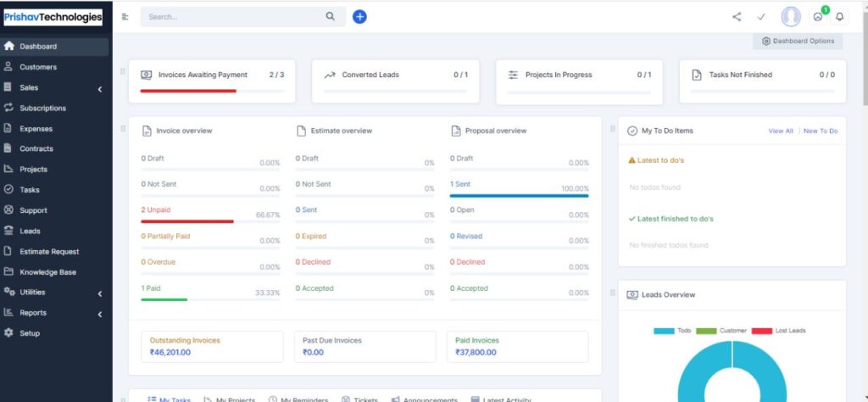Click the Knowledge Base folder icon
868x402 pixels.
pyautogui.click(x=8, y=271)
